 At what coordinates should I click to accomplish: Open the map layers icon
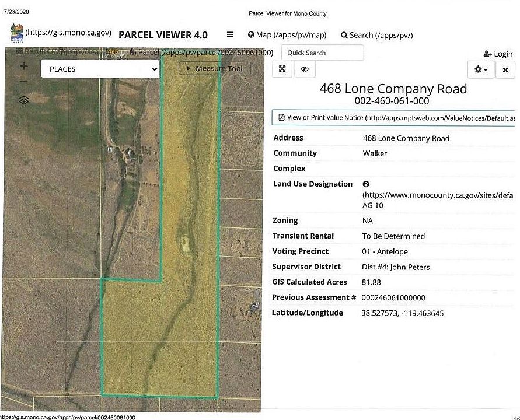click(24, 100)
